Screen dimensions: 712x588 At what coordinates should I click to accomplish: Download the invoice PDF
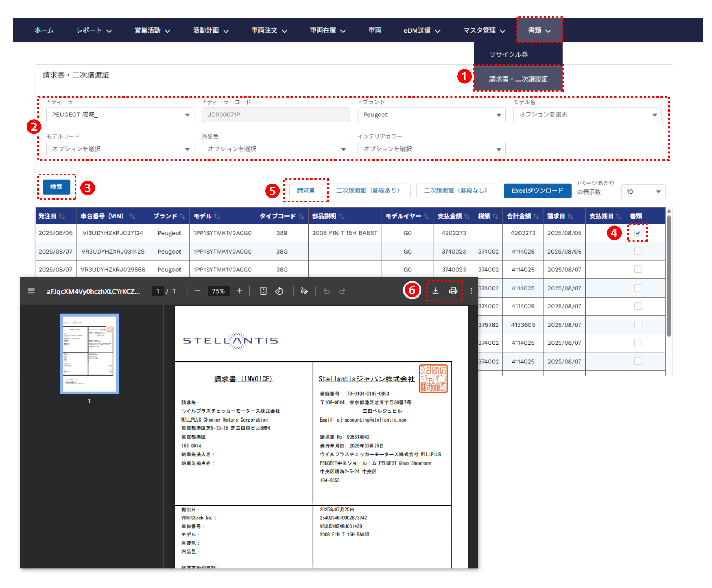436,291
